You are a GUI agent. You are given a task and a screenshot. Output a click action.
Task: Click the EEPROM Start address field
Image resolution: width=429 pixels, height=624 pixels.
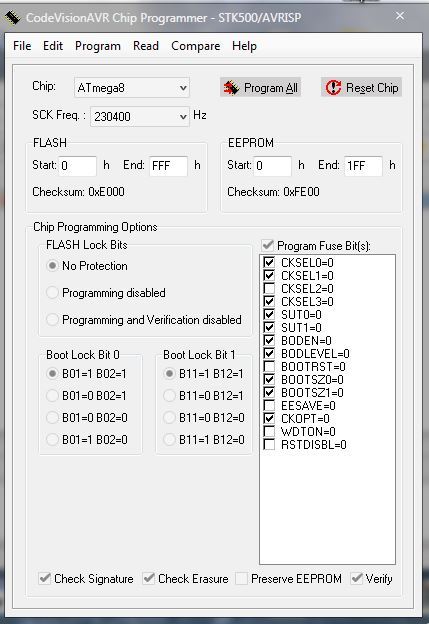coord(273,166)
